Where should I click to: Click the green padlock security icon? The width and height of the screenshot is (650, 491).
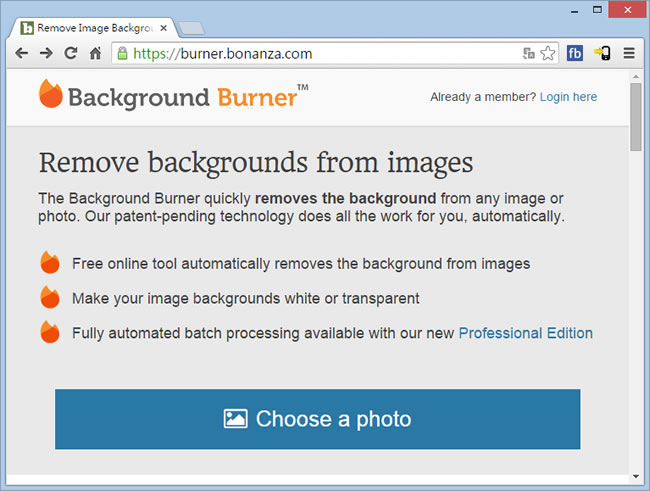click(122, 53)
